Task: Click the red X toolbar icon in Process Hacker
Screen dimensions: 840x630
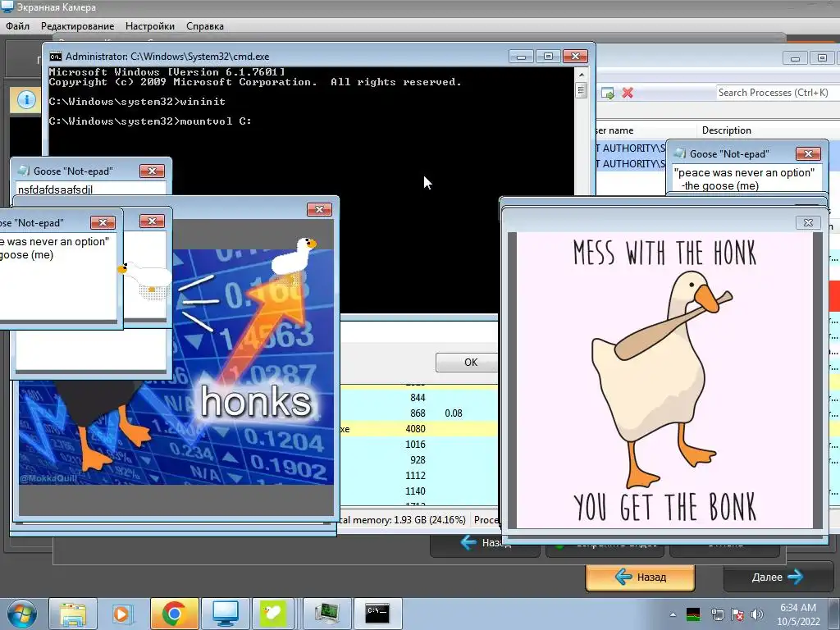Action: click(x=628, y=94)
